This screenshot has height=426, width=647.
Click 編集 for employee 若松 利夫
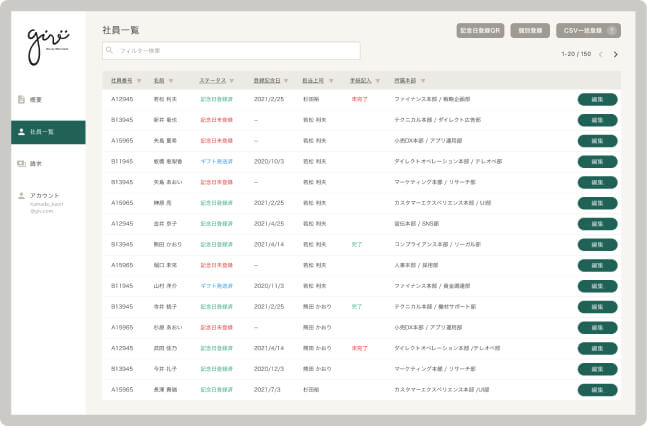tap(597, 99)
